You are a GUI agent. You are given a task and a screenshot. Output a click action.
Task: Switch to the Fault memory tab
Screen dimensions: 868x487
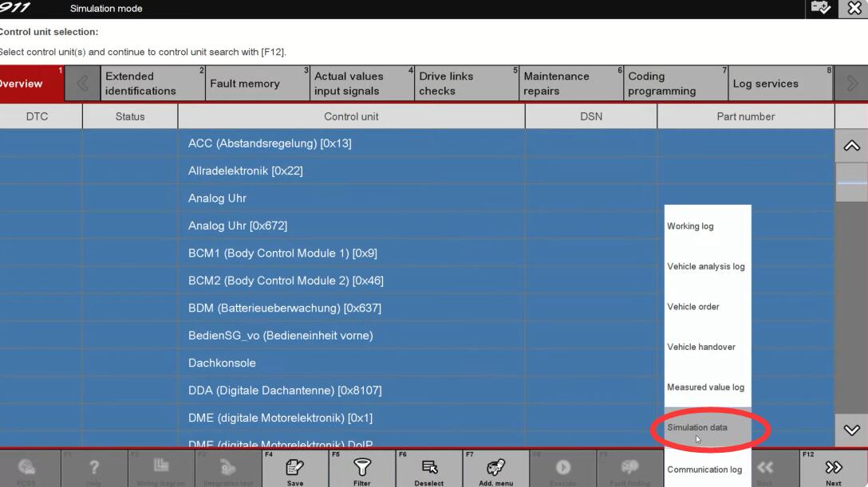tap(244, 84)
